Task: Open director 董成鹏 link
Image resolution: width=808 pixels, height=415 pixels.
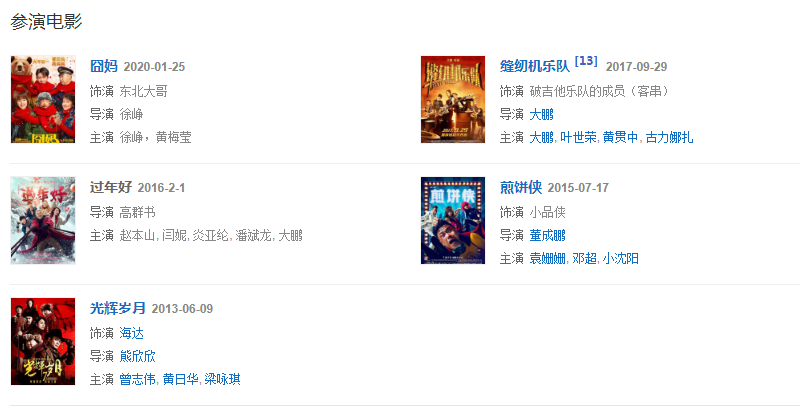Action: (548, 236)
